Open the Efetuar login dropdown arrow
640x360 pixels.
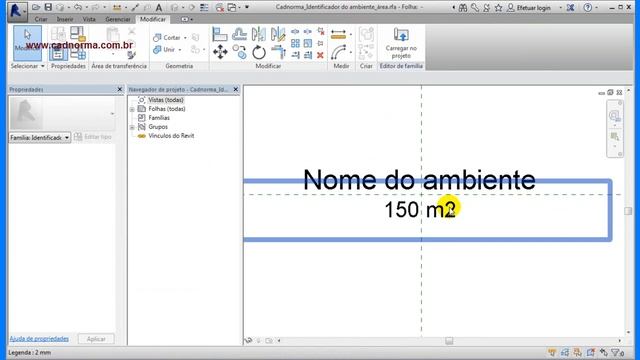pyautogui.click(x=560, y=8)
